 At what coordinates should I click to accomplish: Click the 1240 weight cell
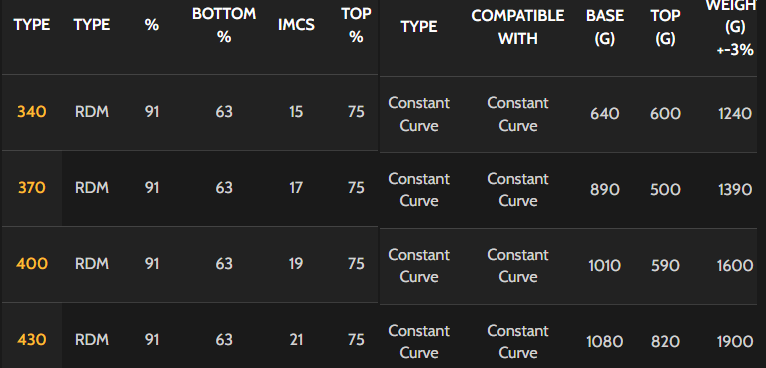[735, 114]
